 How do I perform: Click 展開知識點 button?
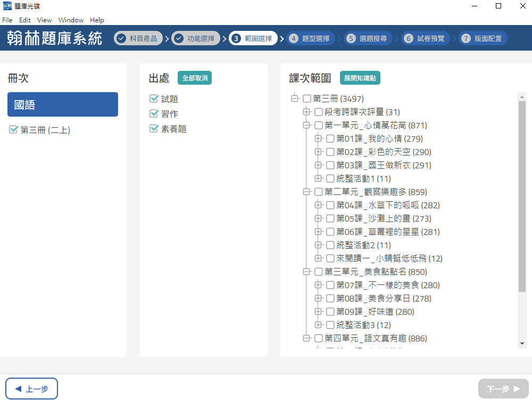pos(360,78)
